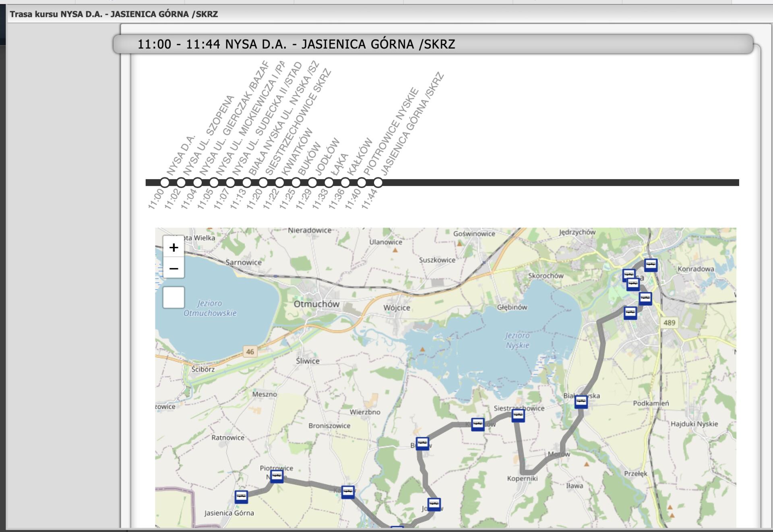
Task: Click bus stop icon at Piotrowice Nyskie
Action: [x=277, y=476]
